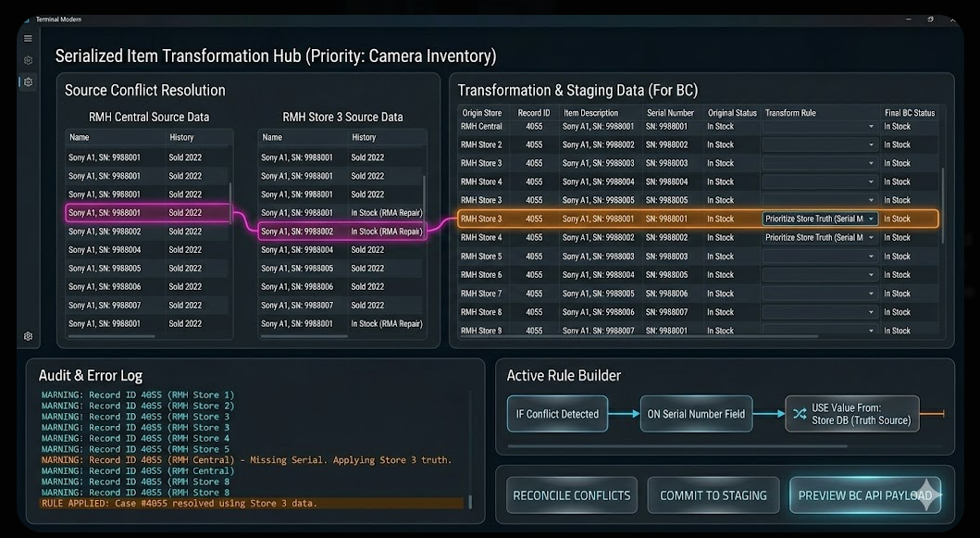980x538 pixels.
Task: Open Transform Rule dropdown for the RMH Store 5 row
Action: coord(820,256)
